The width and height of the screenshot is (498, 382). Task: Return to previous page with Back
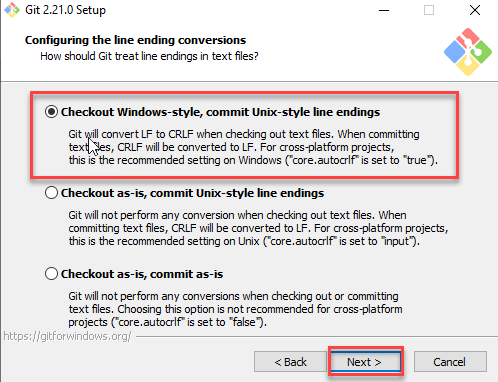click(290, 362)
